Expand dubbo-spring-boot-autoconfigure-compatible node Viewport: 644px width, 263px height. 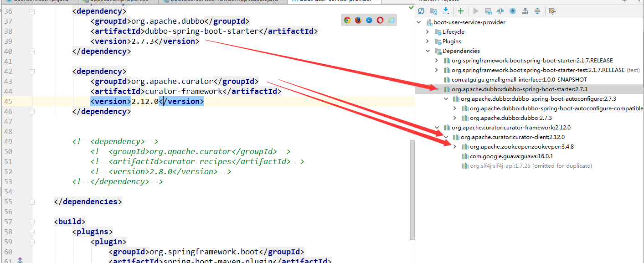click(455, 108)
